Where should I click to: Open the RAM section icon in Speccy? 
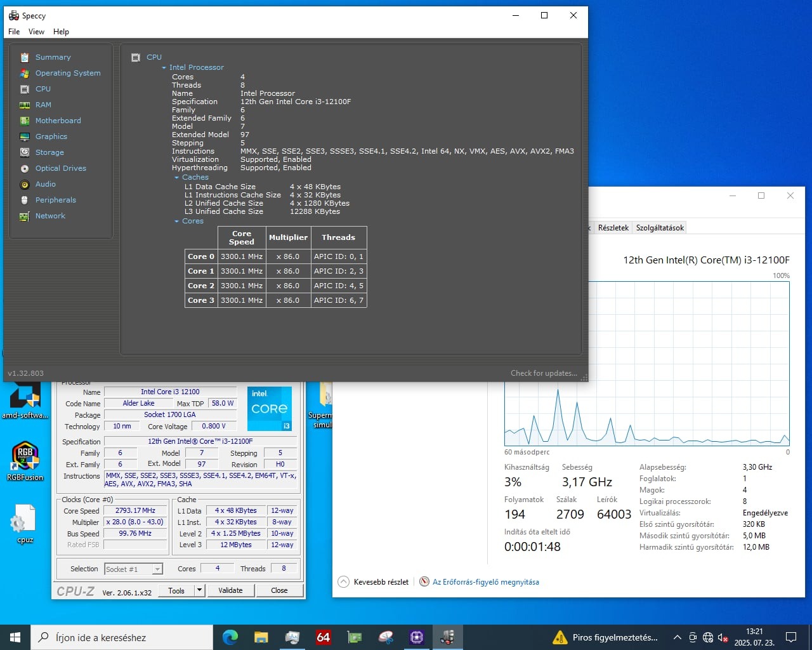pos(25,105)
